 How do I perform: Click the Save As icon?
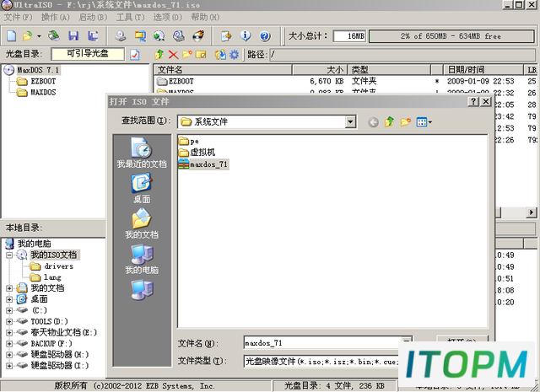click(93, 35)
